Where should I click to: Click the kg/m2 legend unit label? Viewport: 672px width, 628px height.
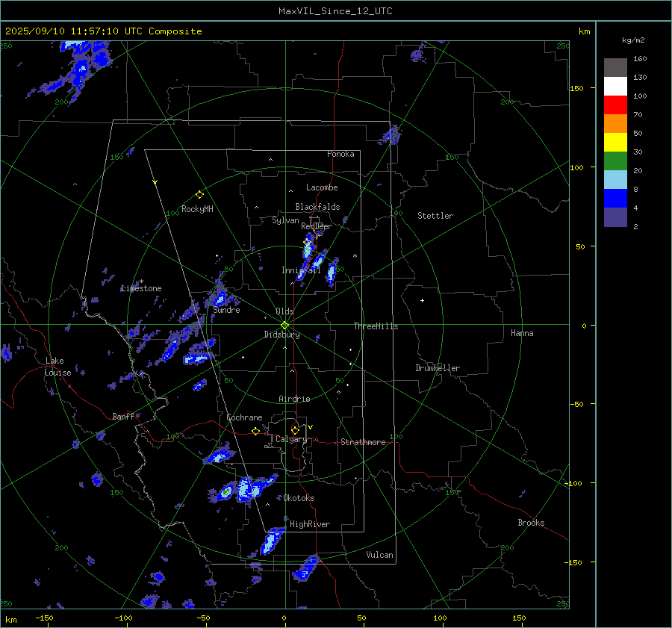coord(633,40)
